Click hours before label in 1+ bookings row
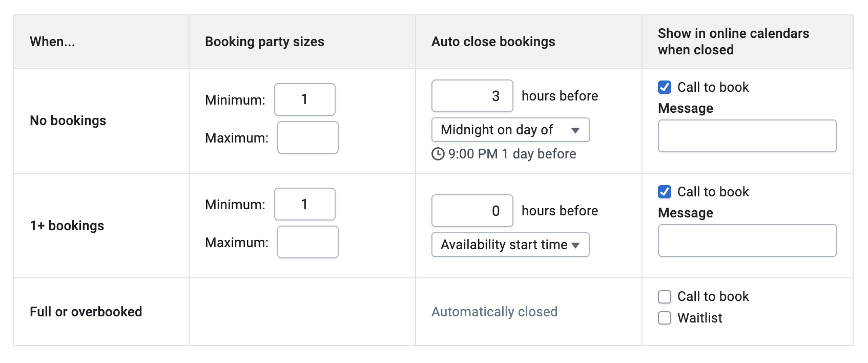The image size is (868, 363). point(560,211)
